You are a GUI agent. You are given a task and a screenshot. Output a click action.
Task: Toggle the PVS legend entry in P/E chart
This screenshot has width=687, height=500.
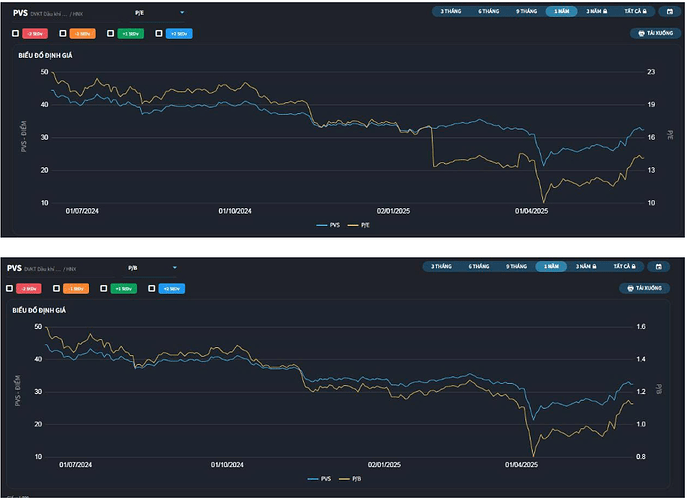328,225
